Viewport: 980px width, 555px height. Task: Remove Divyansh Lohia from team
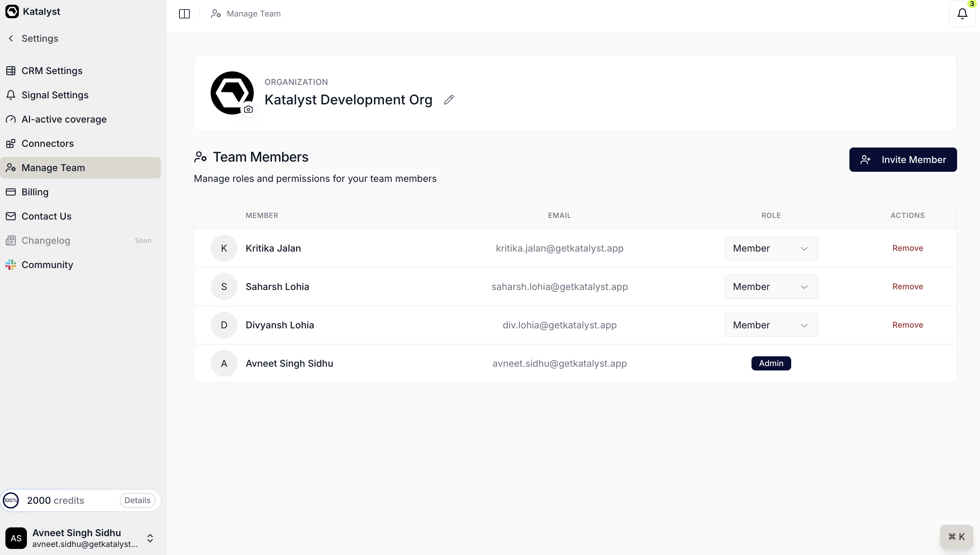(908, 325)
